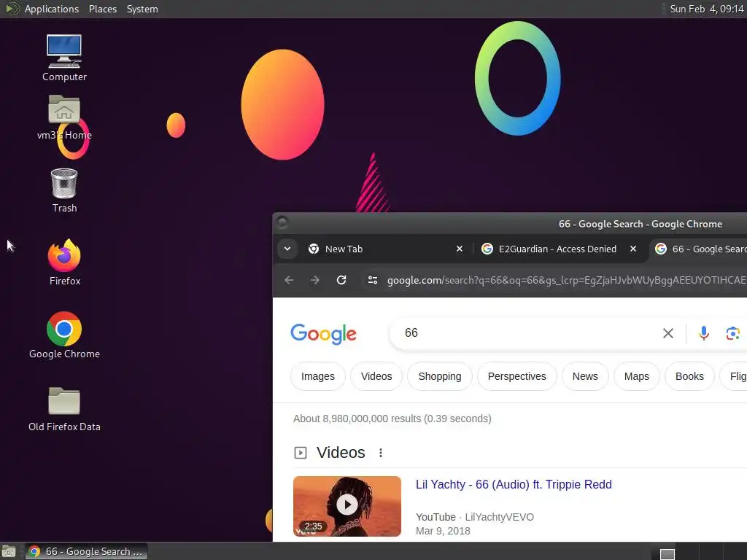This screenshot has width=747, height=560.
Task: Filter results by Shopping
Action: point(440,376)
